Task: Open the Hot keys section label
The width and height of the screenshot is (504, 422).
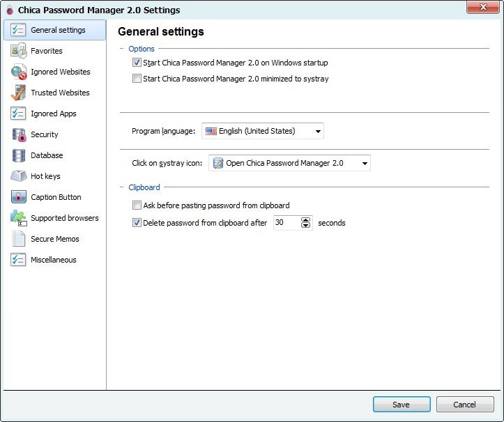Action: click(45, 176)
